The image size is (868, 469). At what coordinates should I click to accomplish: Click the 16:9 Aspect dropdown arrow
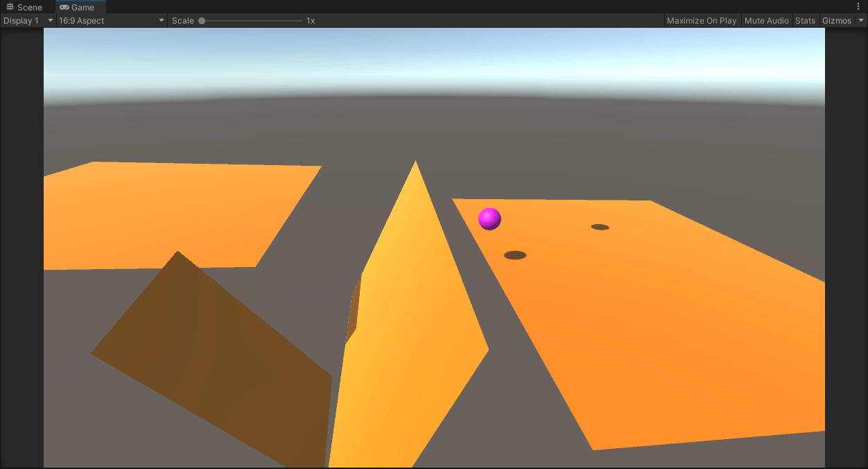click(161, 20)
